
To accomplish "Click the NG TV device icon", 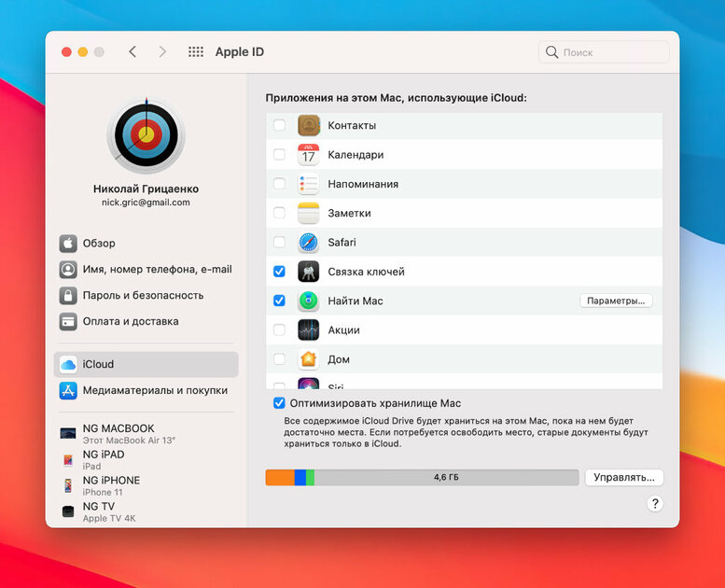I will tap(68, 511).
